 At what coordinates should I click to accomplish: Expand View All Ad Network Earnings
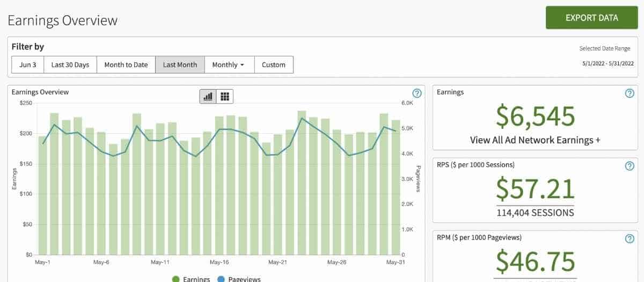tap(535, 140)
